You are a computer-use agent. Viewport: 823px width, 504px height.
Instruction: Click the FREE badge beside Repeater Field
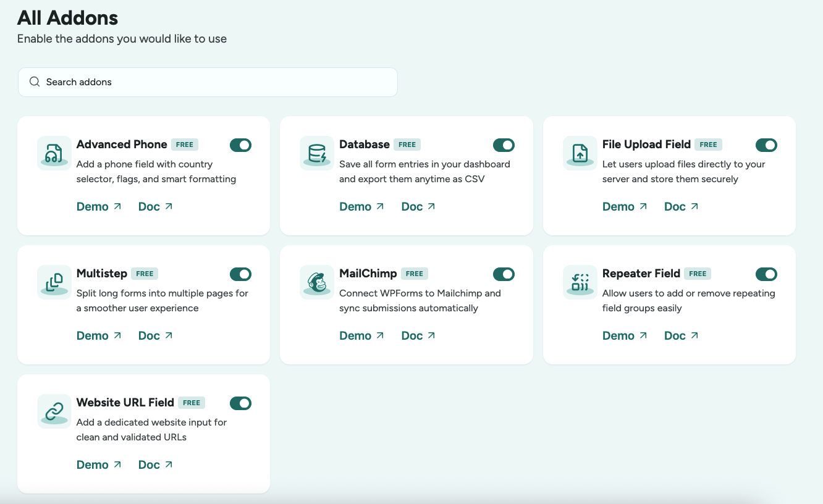698,274
